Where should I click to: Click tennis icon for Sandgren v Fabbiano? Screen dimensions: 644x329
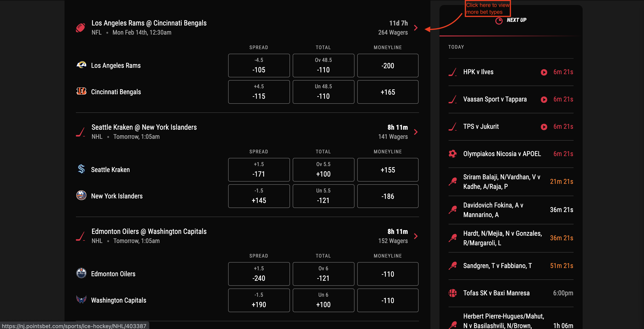coord(453,266)
